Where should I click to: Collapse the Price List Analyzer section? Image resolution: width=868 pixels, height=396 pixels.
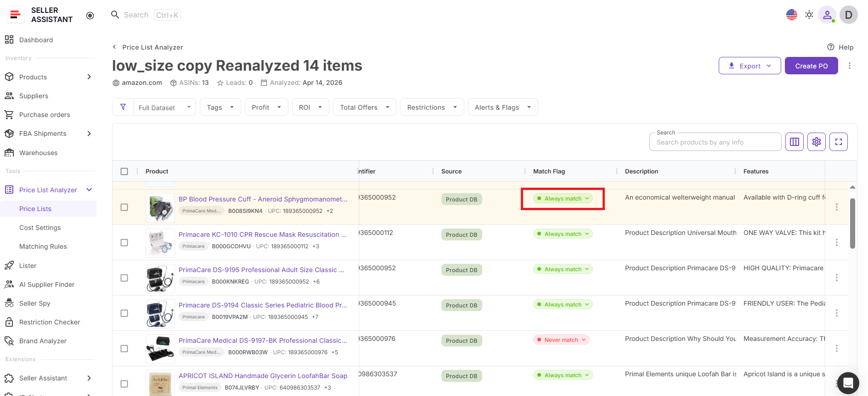pyautogui.click(x=89, y=190)
